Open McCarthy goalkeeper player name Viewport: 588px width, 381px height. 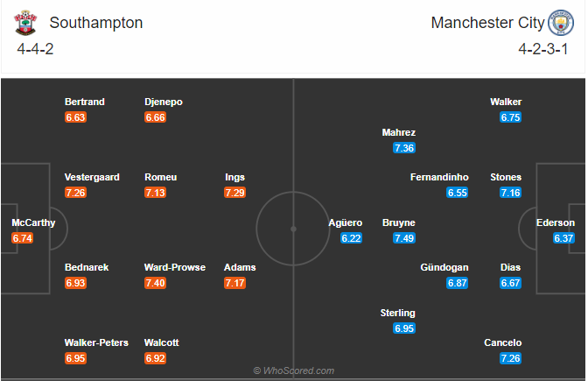[x=33, y=222]
